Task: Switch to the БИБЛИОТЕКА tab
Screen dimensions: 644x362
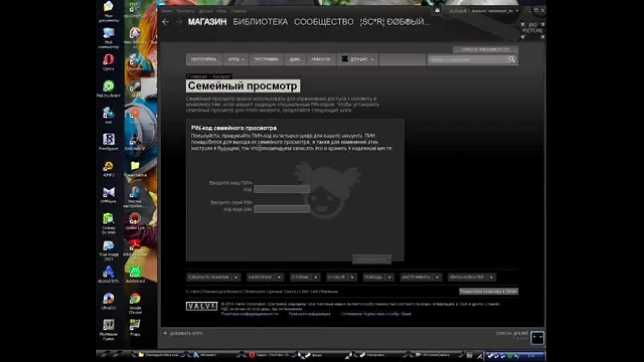Action: 260,22
